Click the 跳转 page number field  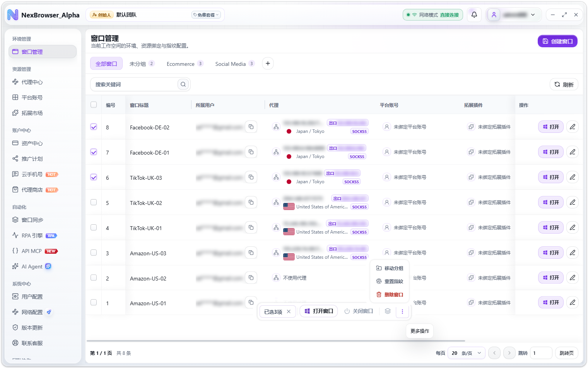541,353
